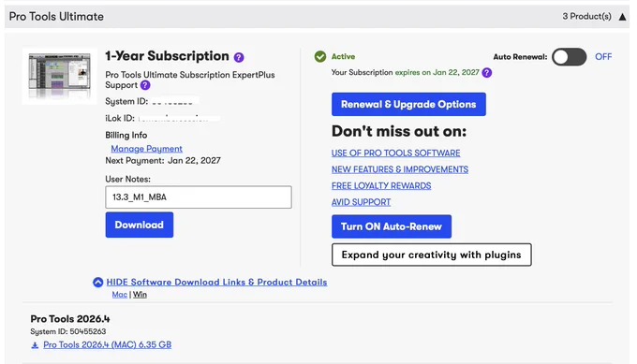637x364 pixels.
Task: Hide Software Download Links & Product Details
Action: click(216, 282)
